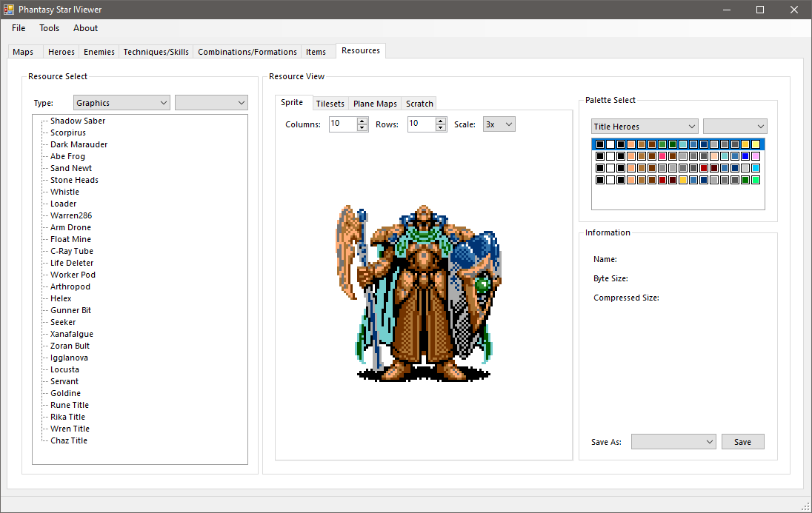Image resolution: width=812 pixels, height=513 pixels.
Task: Choose the Wren Title resource
Action: tap(70, 429)
